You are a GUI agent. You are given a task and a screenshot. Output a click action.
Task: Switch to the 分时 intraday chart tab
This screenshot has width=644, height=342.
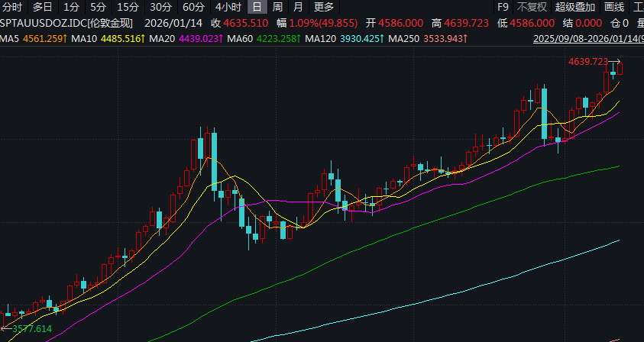point(12,7)
